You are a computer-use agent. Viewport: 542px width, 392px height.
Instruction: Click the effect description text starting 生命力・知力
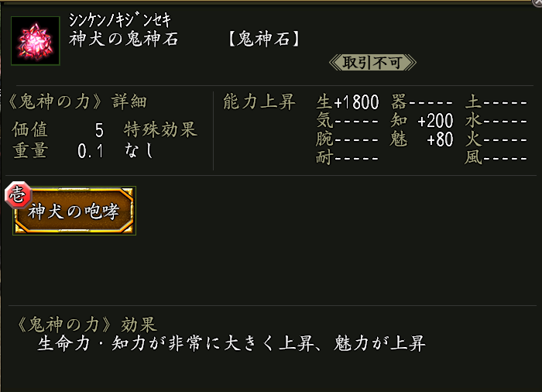point(232,344)
